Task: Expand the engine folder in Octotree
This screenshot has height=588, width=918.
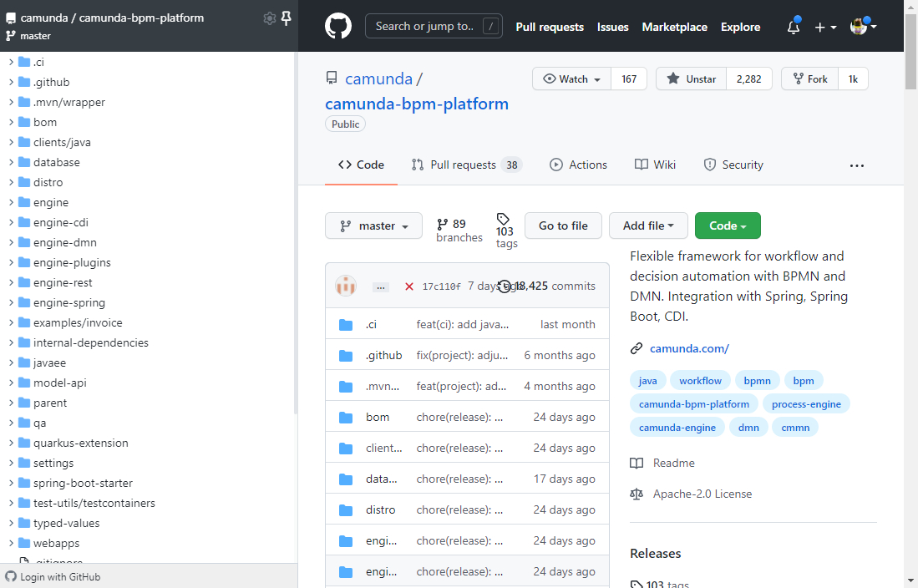Action: click(x=11, y=203)
